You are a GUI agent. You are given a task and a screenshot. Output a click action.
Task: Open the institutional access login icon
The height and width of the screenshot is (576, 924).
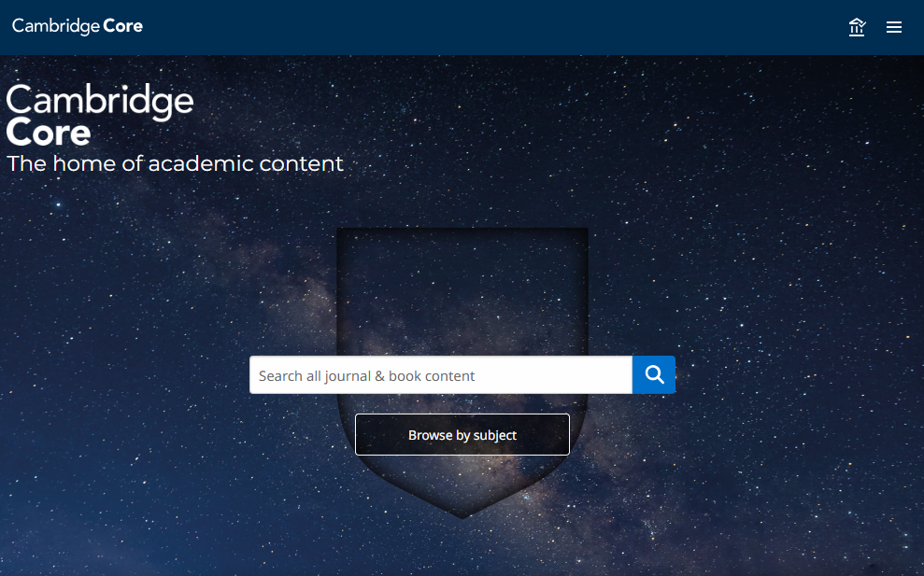tap(857, 27)
